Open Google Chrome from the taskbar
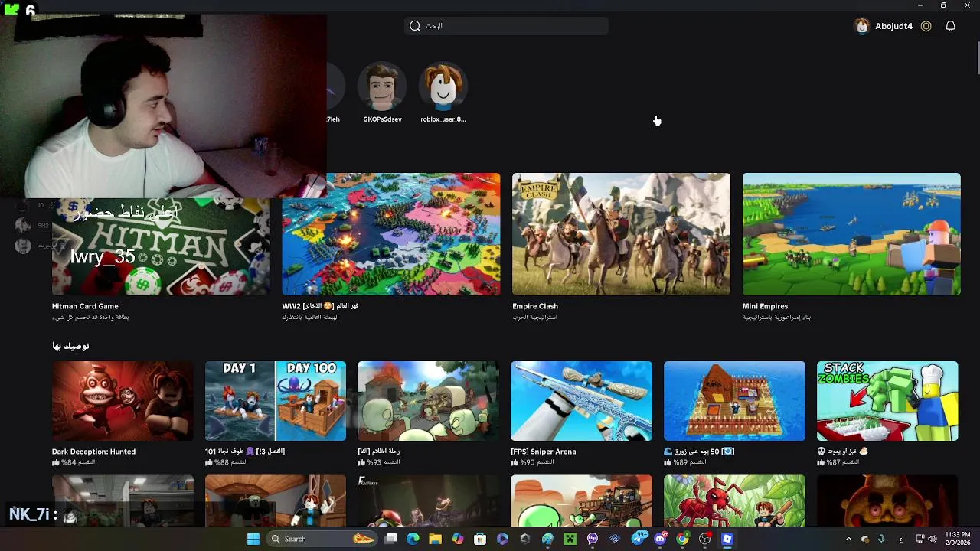980x551 pixels. tap(682, 539)
